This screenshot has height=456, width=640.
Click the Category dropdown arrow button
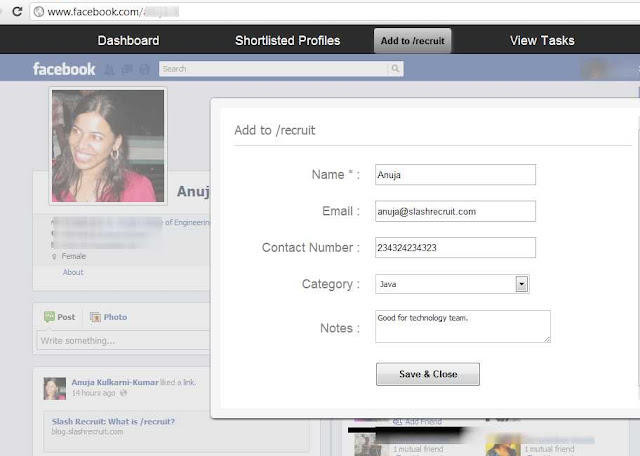(x=522, y=284)
